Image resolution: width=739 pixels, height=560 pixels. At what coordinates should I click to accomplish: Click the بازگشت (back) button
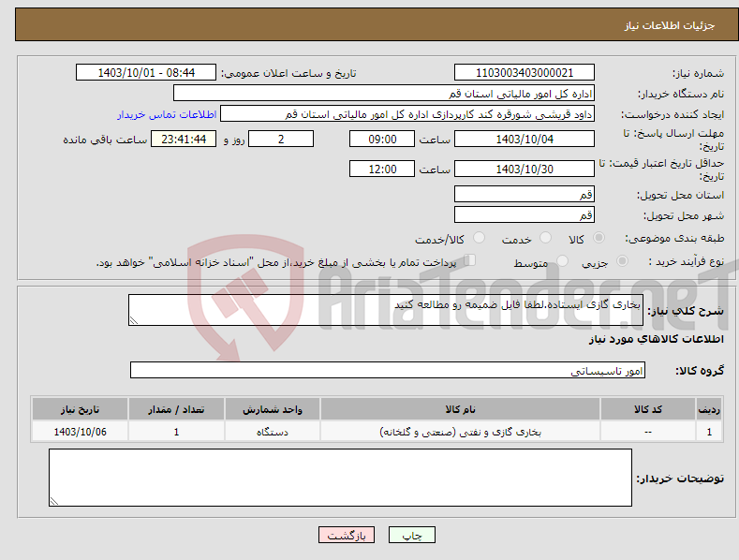click(347, 535)
